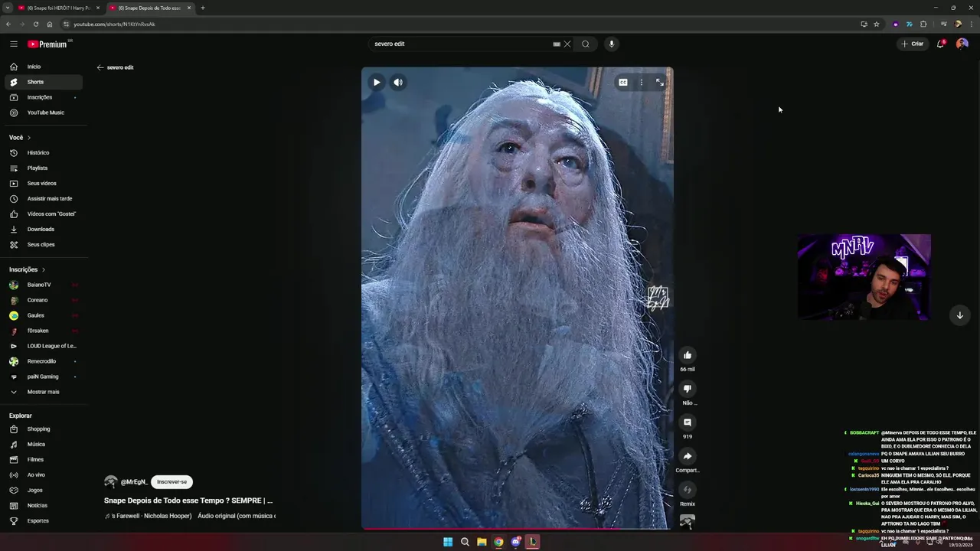The height and width of the screenshot is (551, 980).
Task: Expand the Você section
Action: coord(20,138)
